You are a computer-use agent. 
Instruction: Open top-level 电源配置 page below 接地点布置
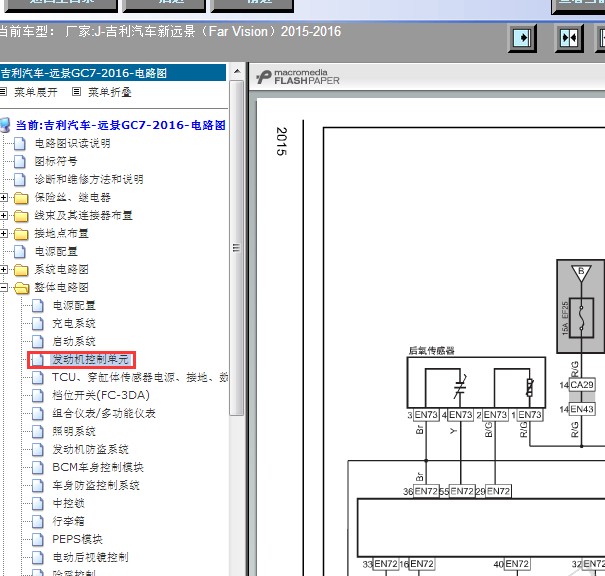click(x=56, y=252)
